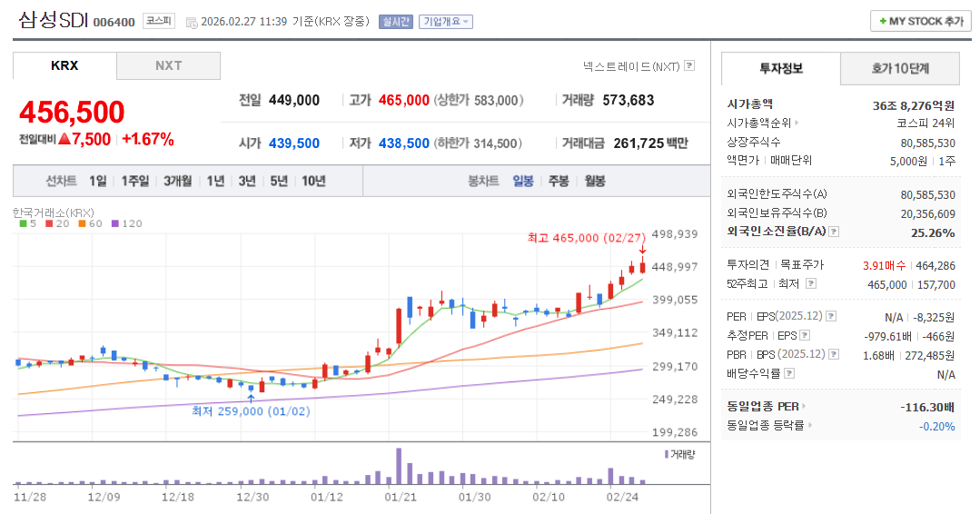Click the red 20-day moving average swatch
The image size is (980, 514).
(49, 223)
